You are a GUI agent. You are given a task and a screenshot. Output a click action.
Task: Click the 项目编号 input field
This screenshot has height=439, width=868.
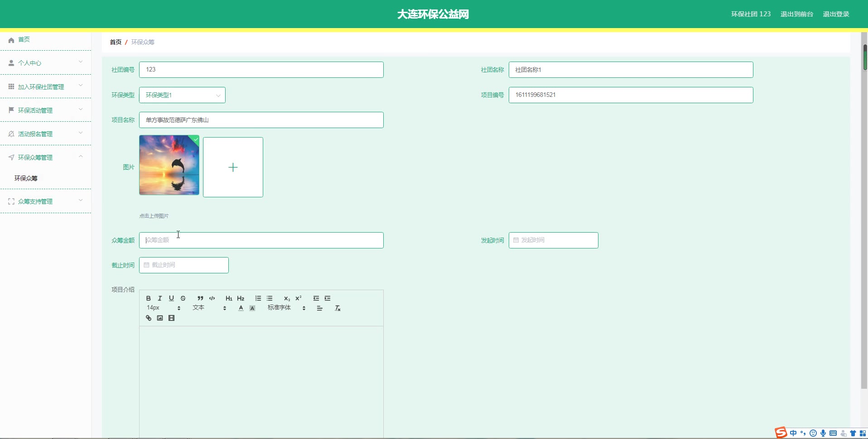point(631,95)
